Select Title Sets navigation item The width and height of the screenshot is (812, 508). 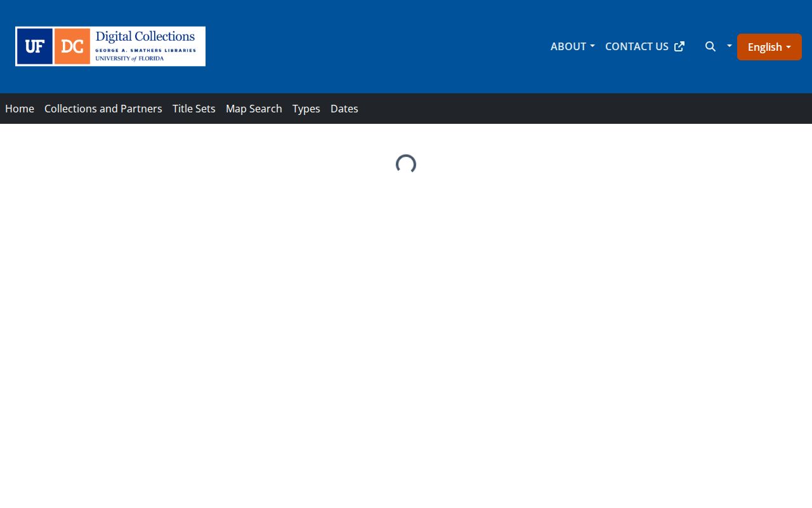tap(194, 109)
